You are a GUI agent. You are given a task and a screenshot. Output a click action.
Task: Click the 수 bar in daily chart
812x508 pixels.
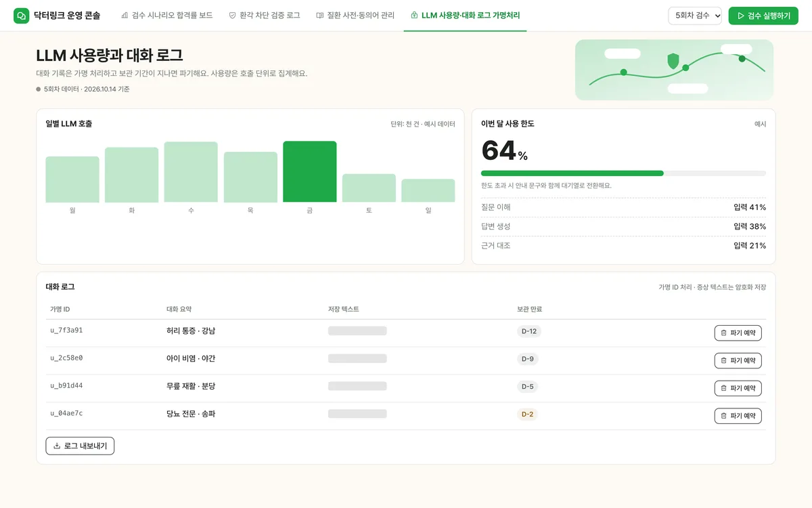click(191, 172)
